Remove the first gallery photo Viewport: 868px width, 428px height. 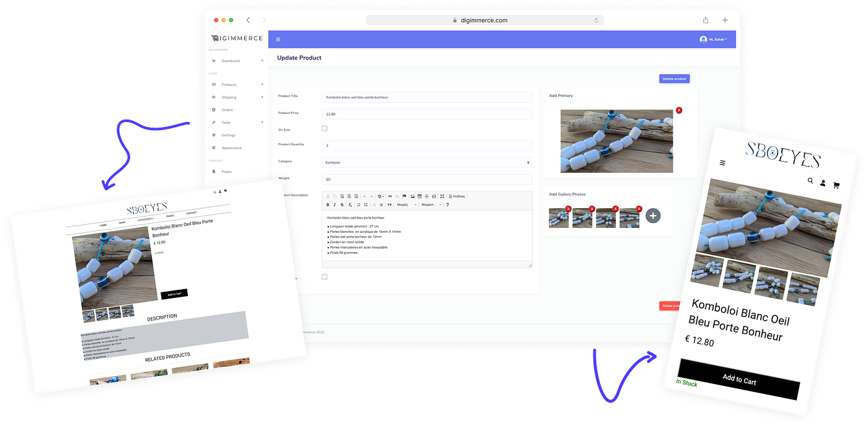coord(569,209)
